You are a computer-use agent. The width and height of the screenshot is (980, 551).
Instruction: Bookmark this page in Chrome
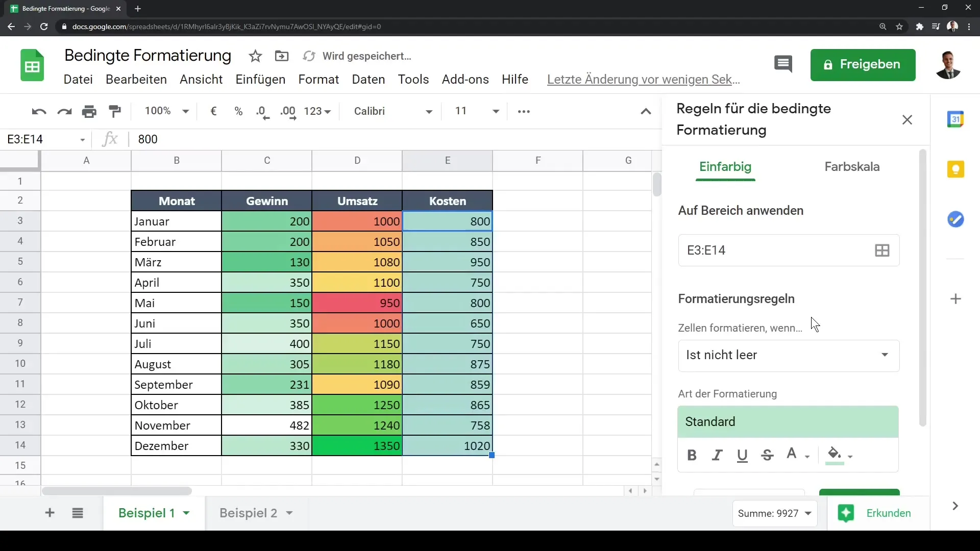coord(899,27)
